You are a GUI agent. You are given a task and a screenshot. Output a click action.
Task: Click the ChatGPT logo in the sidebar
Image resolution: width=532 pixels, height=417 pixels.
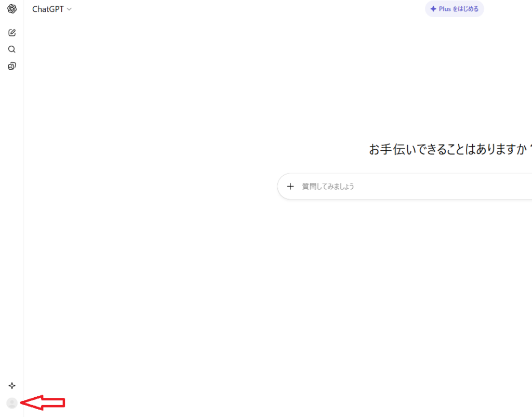(x=12, y=9)
